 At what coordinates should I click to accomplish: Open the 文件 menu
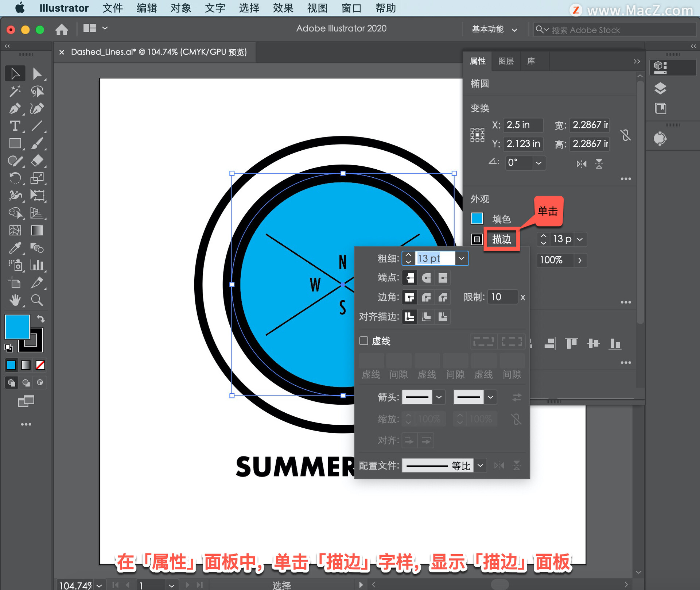click(112, 8)
